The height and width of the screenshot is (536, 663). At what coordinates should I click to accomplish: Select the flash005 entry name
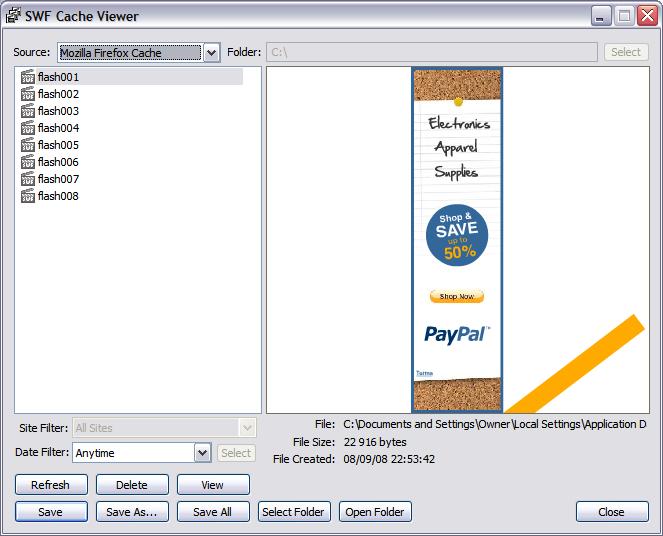pyautogui.click(x=58, y=145)
